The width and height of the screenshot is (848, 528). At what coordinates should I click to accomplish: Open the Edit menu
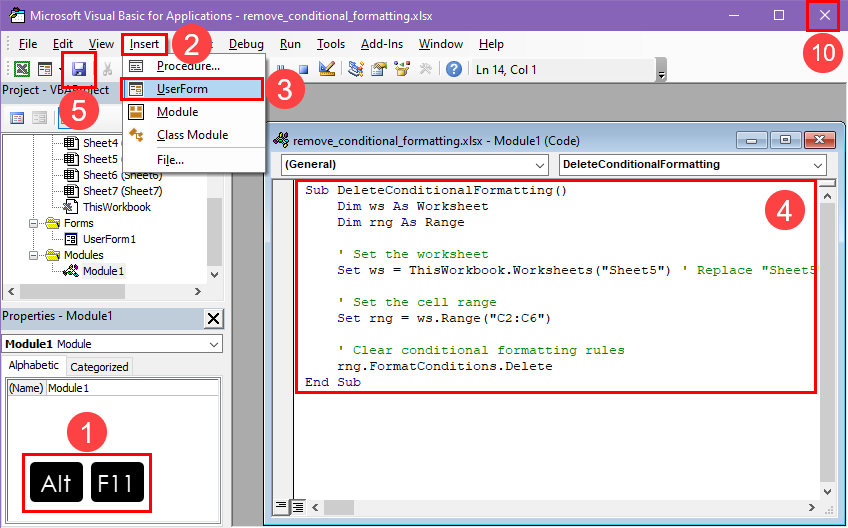pyautogui.click(x=63, y=44)
